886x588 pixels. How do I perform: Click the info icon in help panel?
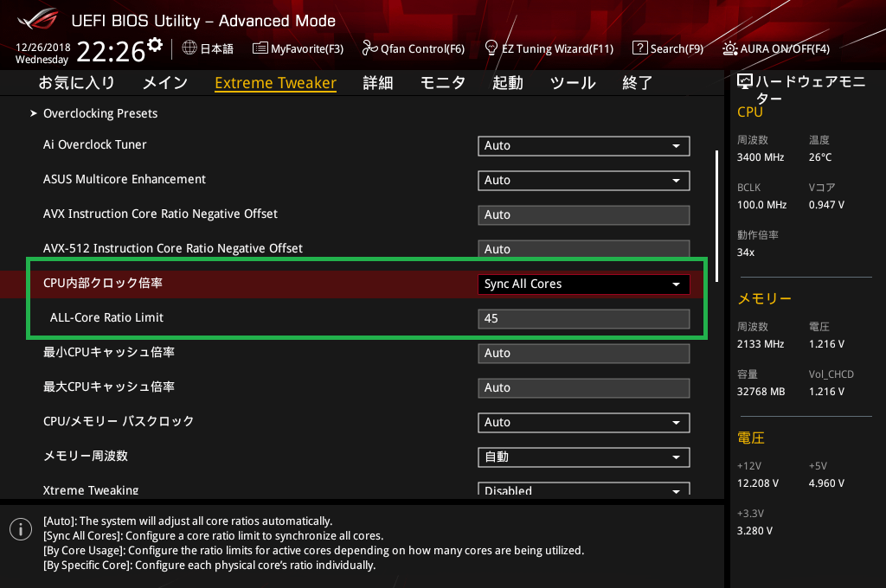(x=21, y=529)
